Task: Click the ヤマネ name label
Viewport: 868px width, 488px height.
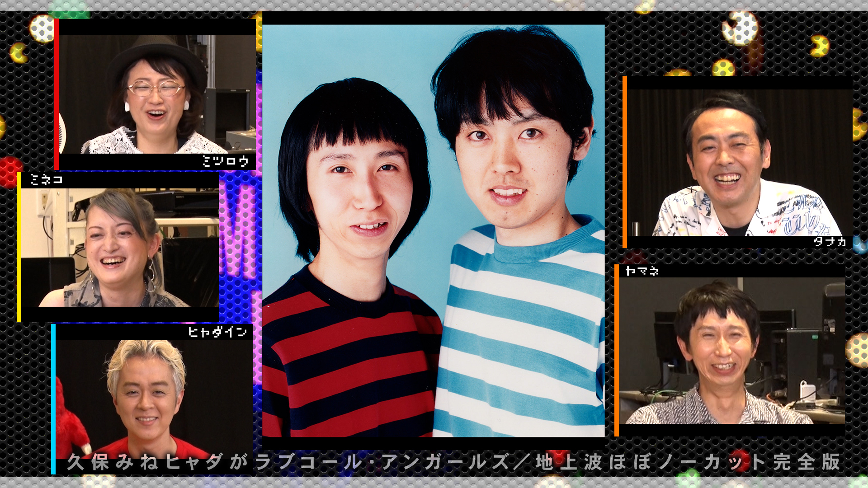Action: click(642, 271)
